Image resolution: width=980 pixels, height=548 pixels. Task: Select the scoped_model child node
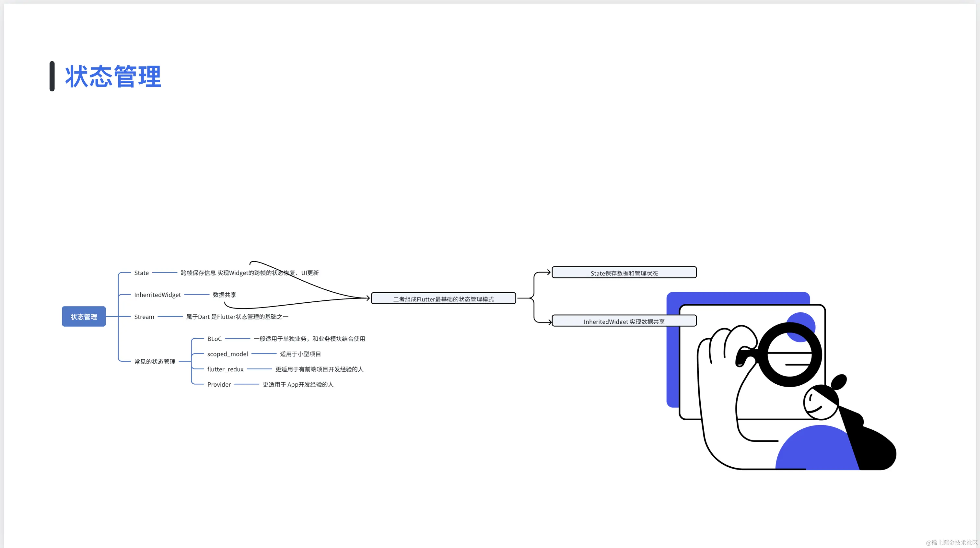pyautogui.click(x=227, y=354)
